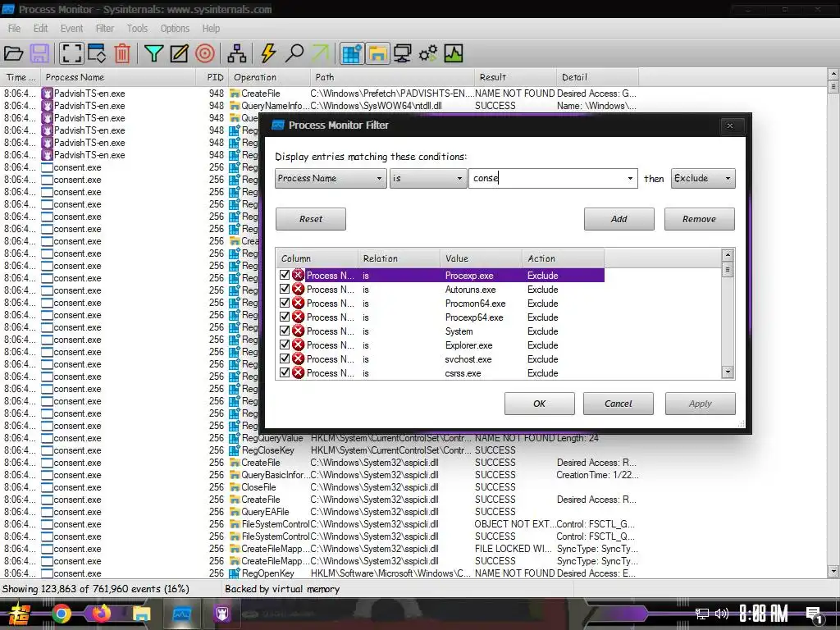This screenshot has height=630, width=840.
Task: Click main event list scrollbar down arrow
Action: tap(833, 572)
